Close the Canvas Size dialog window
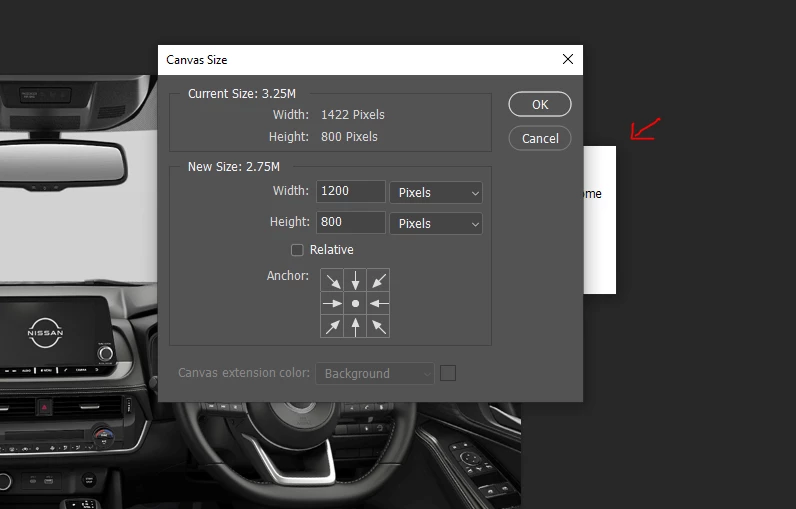Screen dimensions: 796x509 coord(568,59)
